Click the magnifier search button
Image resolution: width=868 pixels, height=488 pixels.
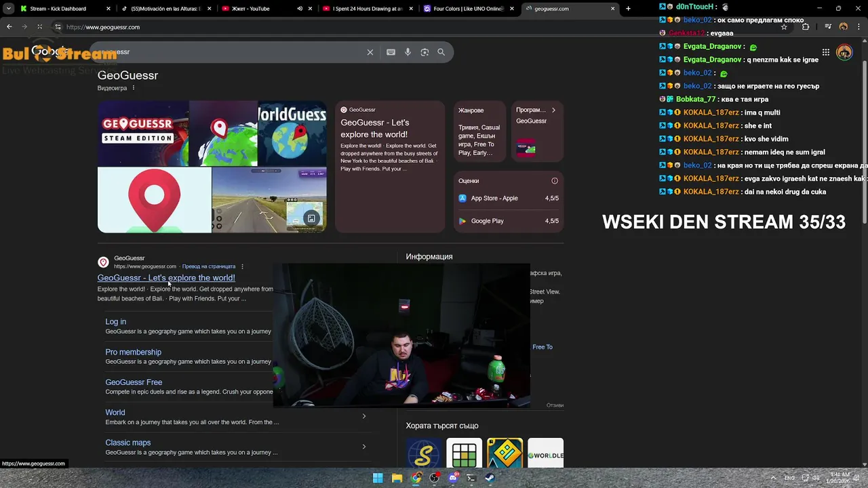[441, 52]
